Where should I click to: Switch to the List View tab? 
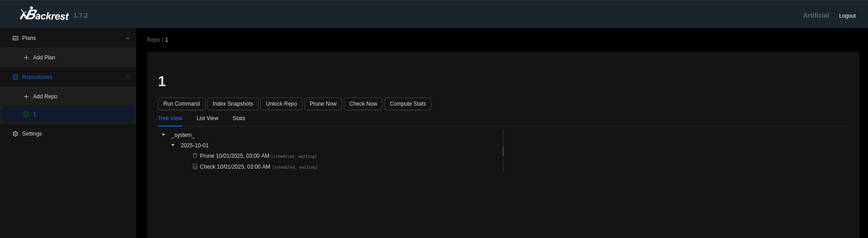(x=207, y=118)
